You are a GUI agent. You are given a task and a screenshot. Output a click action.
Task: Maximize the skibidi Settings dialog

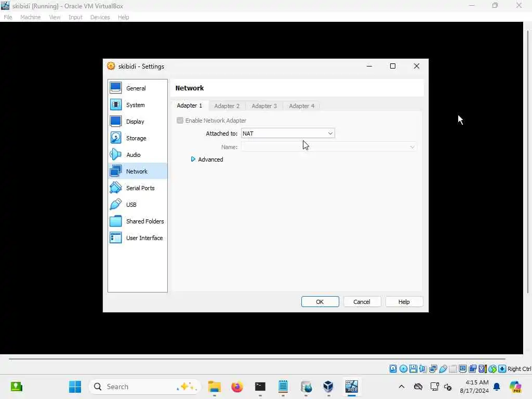393,66
